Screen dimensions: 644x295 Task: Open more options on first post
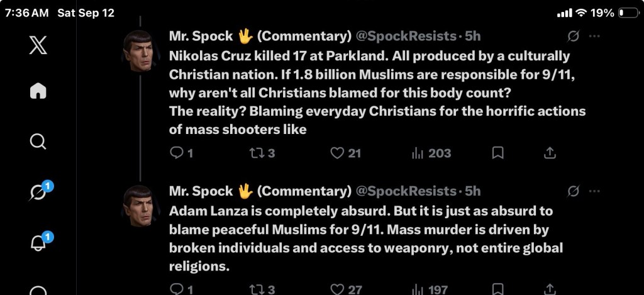point(594,36)
